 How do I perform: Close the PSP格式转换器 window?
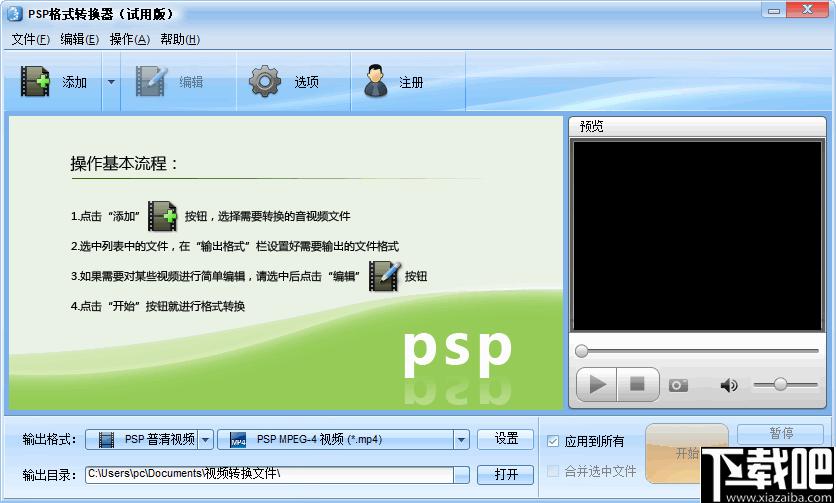[x=807, y=10]
